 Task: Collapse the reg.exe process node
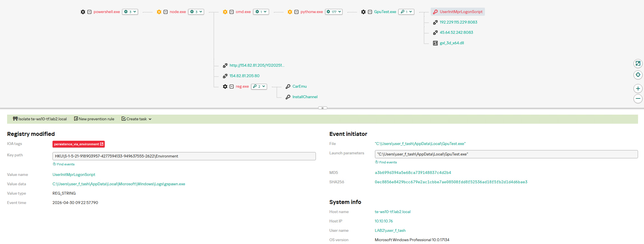tap(232, 87)
